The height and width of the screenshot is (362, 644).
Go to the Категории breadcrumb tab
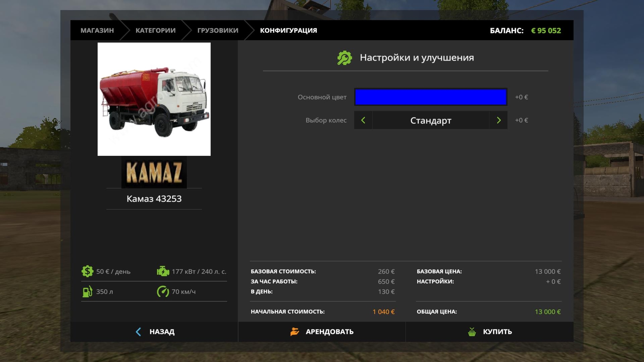pos(155,30)
